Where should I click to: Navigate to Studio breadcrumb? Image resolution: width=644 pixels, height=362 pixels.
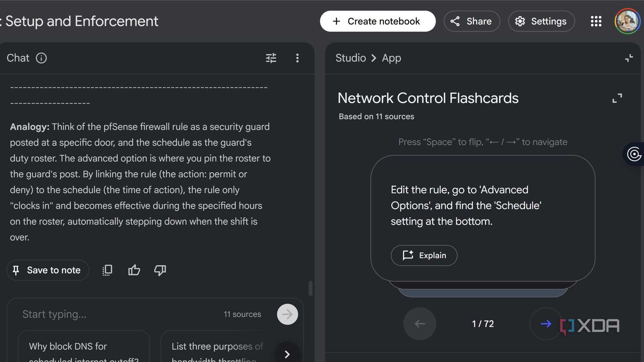(x=350, y=58)
